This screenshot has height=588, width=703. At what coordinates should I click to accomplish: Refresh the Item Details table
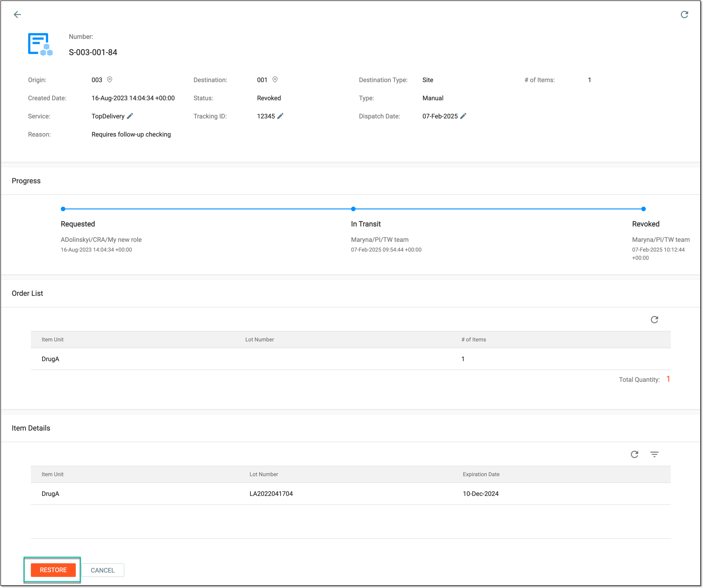click(634, 454)
